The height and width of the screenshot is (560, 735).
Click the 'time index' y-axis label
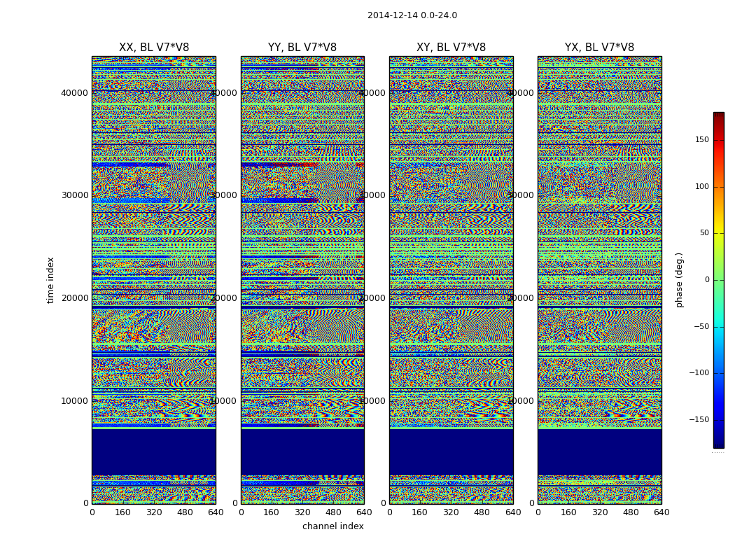[x=50, y=280]
